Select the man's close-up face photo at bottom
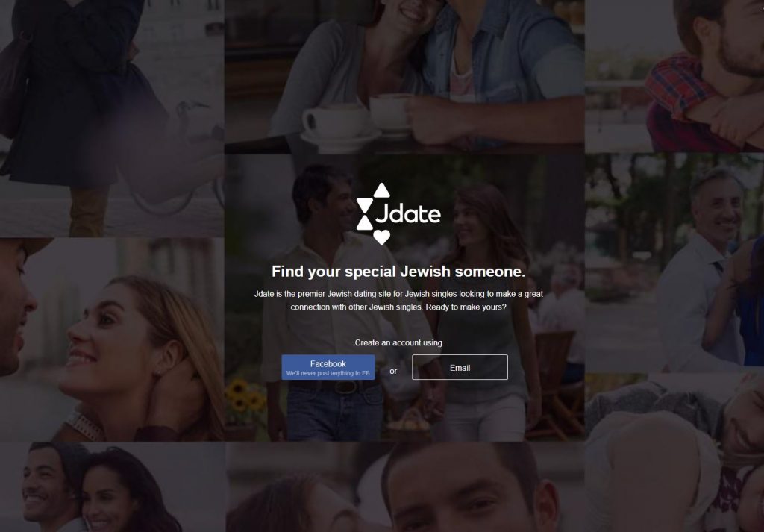Image resolution: width=764 pixels, height=532 pixels. coord(404,487)
